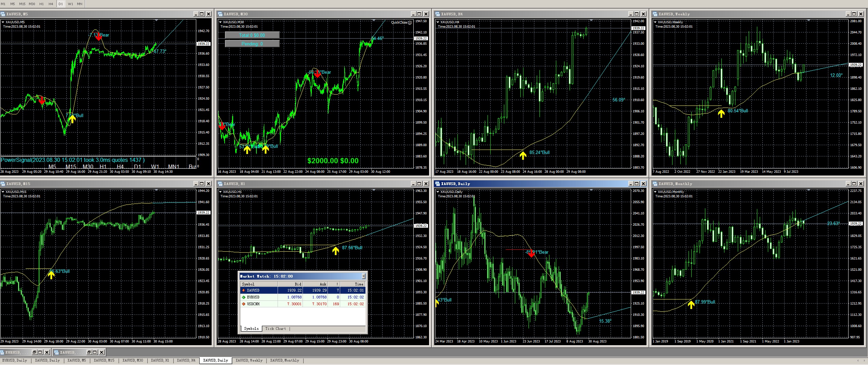Click the XAUUSD,H1 chart window icon
868x365 pixels.
pos(220,184)
